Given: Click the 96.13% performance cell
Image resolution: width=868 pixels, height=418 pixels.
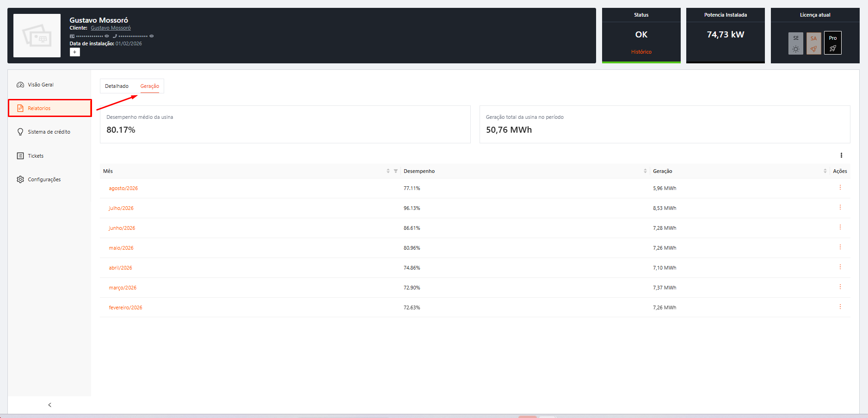Looking at the screenshot, I should (x=412, y=208).
